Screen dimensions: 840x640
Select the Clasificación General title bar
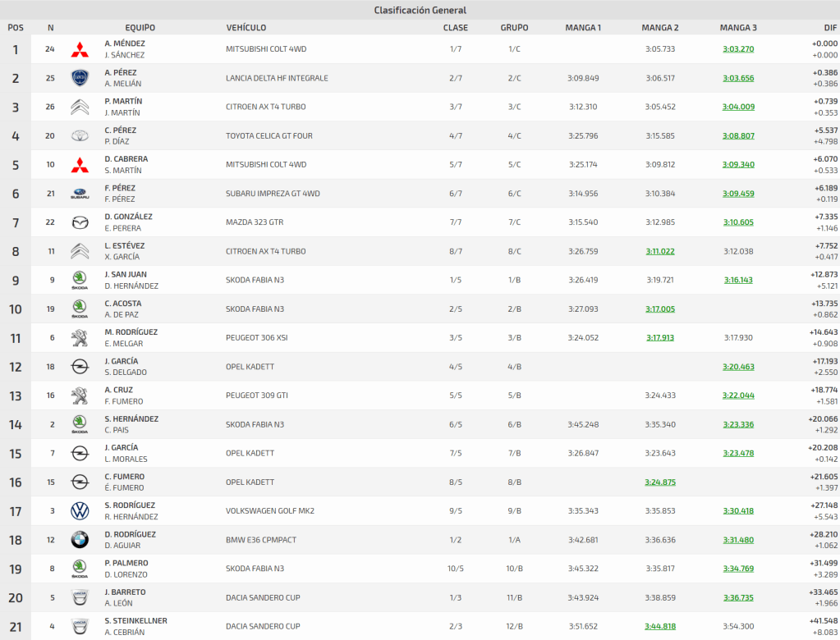coord(420,10)
